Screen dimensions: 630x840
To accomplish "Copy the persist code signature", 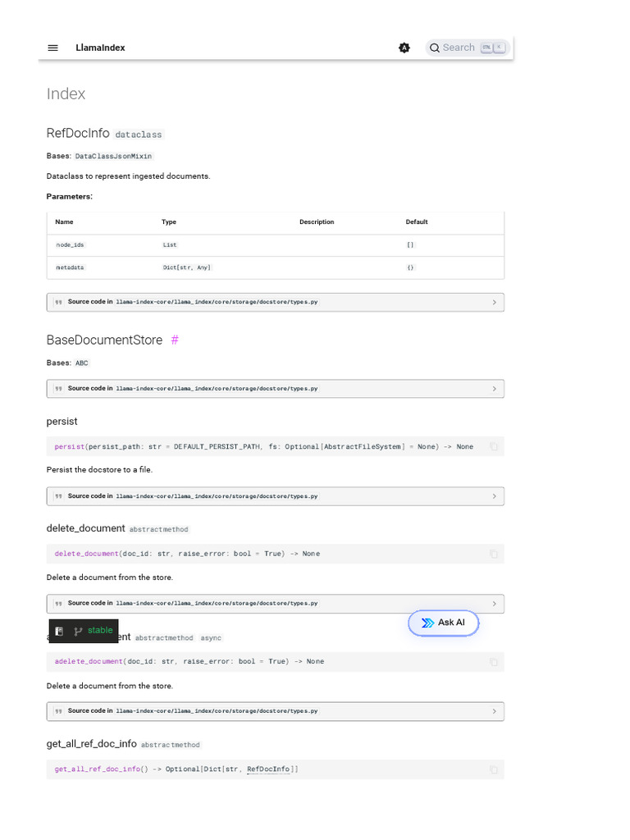I will [493, 447].
